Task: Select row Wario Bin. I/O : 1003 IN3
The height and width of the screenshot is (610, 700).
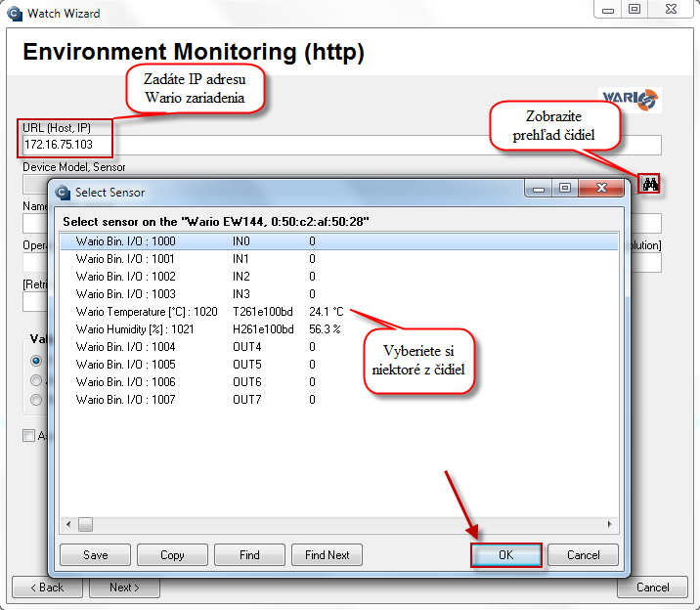Action: coord(339,294)
